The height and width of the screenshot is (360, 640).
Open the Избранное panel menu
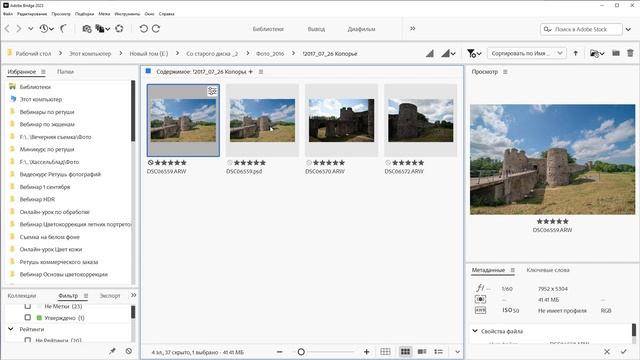[x=43, y=72]
